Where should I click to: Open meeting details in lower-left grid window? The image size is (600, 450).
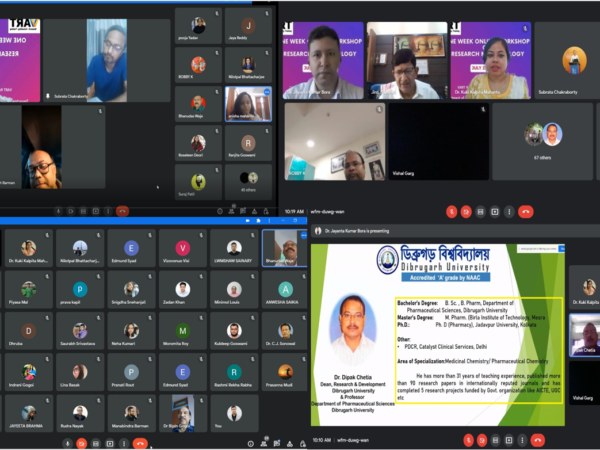click(250, 444)
